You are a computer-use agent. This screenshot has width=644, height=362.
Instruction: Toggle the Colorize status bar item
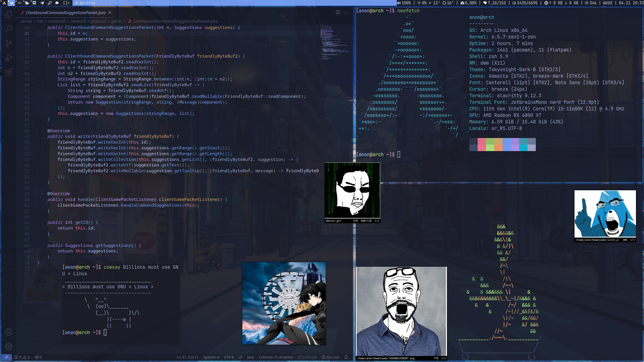pyautogui.click(x=307, y=357)
